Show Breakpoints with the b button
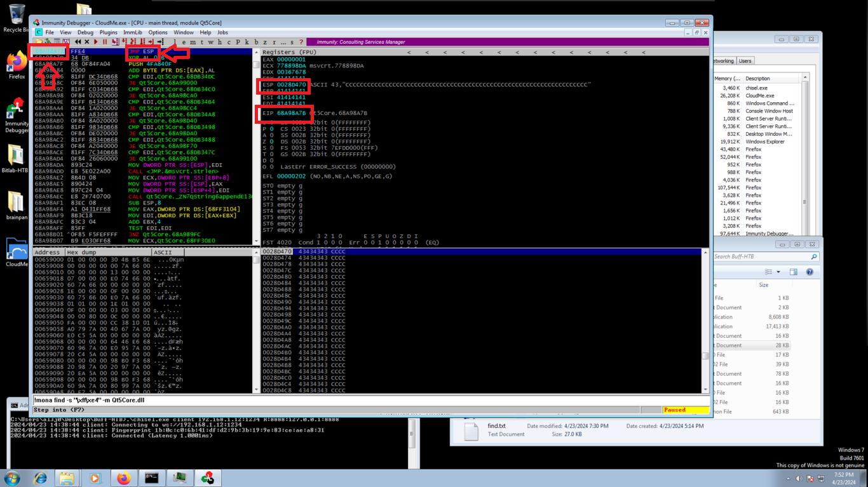The width and height of the screenshot is (868, 487). pyautogui.click(x=256, y=42)
